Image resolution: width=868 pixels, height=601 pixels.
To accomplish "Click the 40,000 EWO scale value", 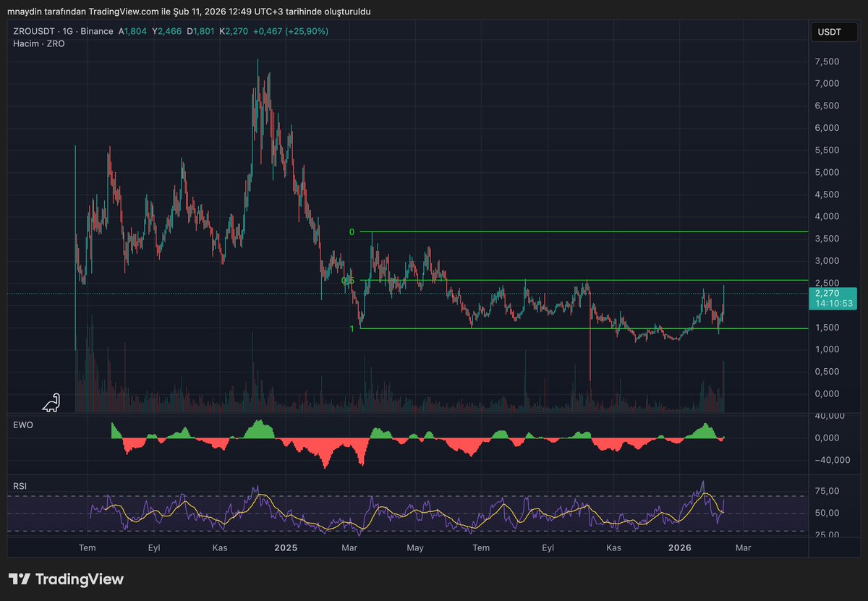I will (x=829, y=416).
